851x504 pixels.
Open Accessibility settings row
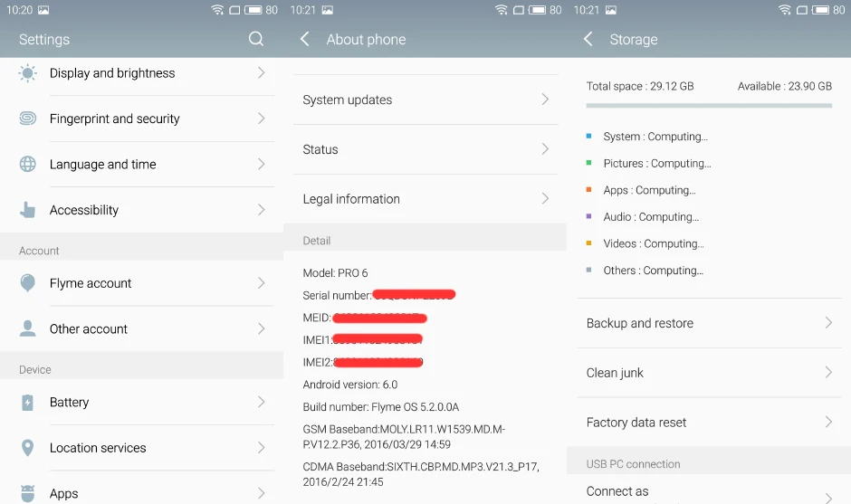[x=141, y=210]
